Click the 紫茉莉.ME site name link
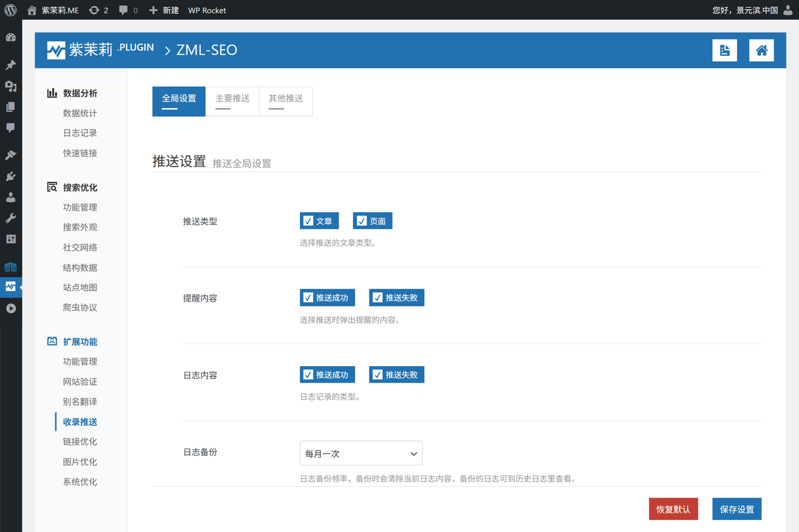The width and height of the screenshot is (799, 532). [x=60, y=10]
